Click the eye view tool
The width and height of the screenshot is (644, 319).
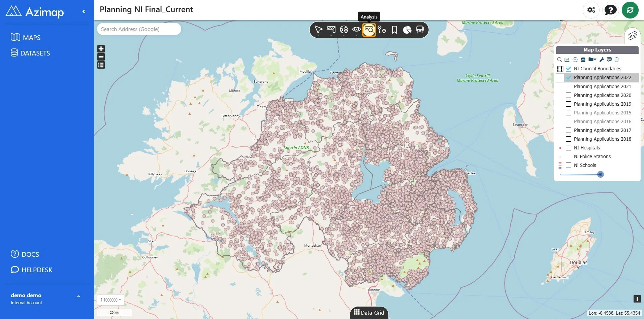(x=356, y=30)
